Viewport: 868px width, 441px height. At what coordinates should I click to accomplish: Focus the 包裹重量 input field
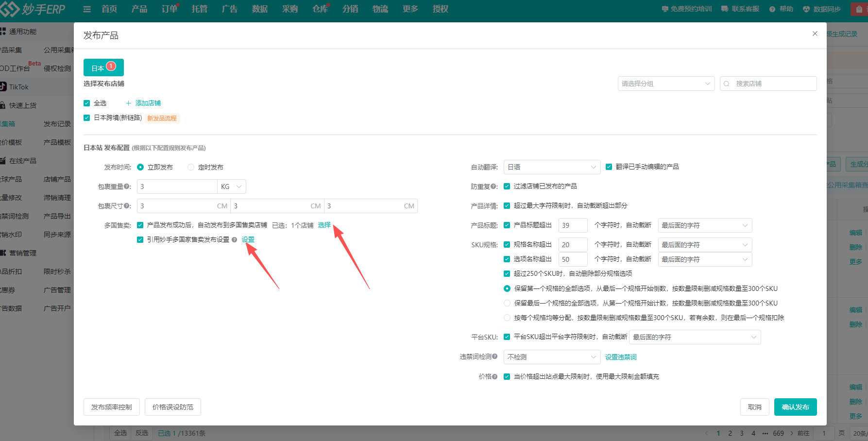(x=177, y=187)
